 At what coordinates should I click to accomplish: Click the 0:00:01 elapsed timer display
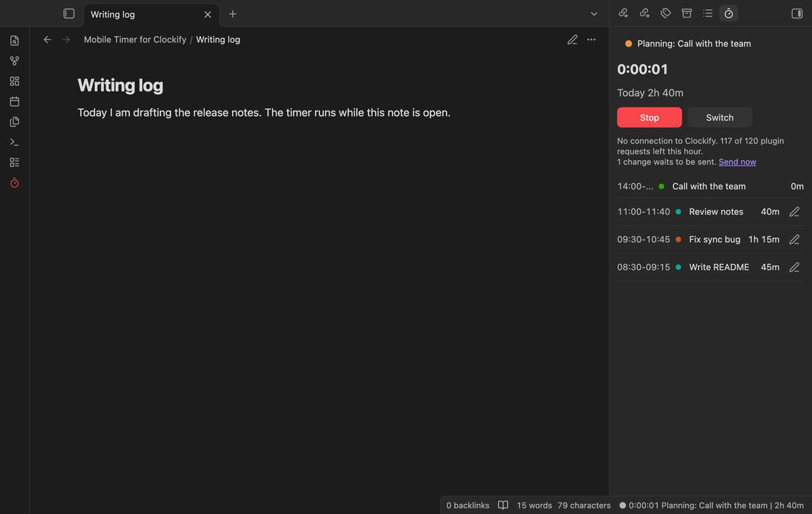click(x=643, y=69)
